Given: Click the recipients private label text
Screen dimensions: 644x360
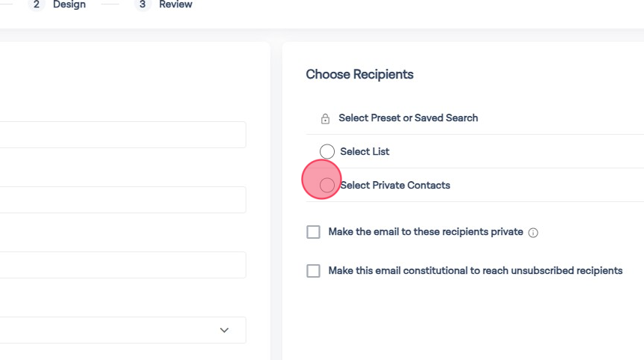Looking at the screenshot, I should 425,231.
